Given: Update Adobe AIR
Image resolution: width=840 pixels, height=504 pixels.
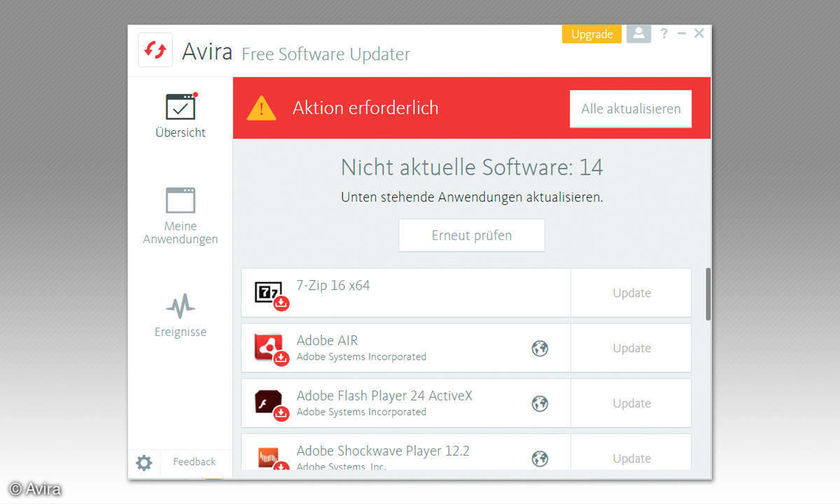Looking at the screenshot, I should click(x=631, y=348).
